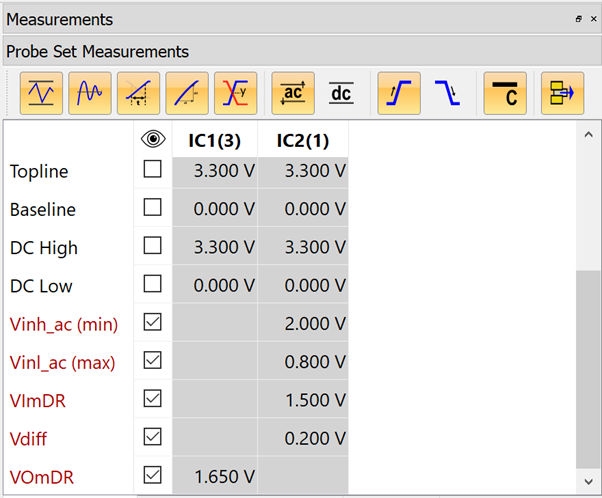
Task: Enable the falling edge measurement icon
Action: click(x=448, y=93)
